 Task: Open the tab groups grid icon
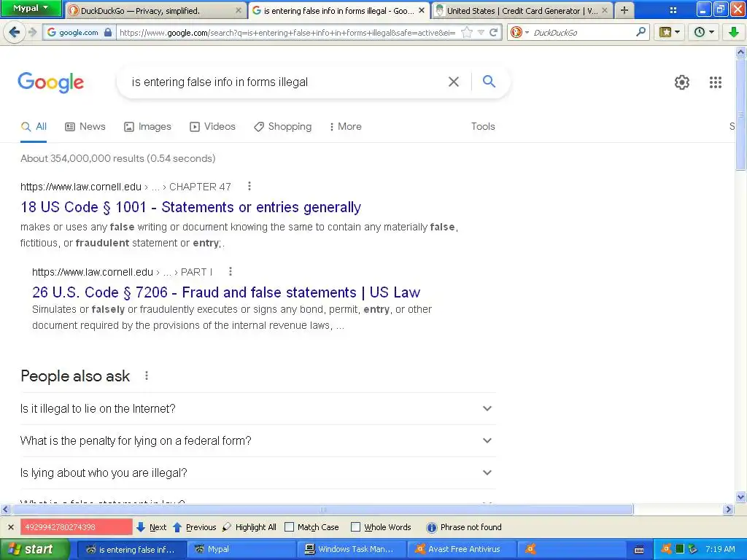[x=673, y=10]
